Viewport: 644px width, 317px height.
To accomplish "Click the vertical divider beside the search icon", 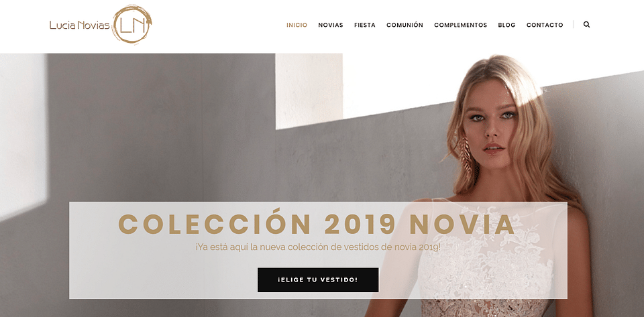I will coord(573,25).
